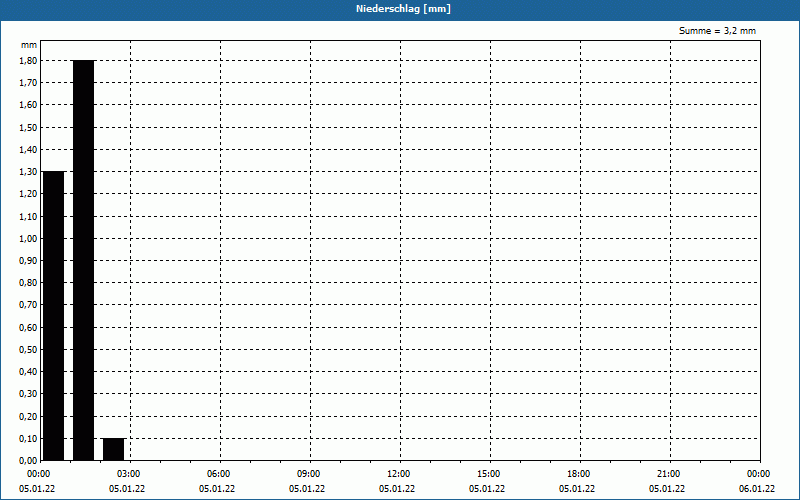Click the 06.01.22 date label

click(x=757, y=489)
